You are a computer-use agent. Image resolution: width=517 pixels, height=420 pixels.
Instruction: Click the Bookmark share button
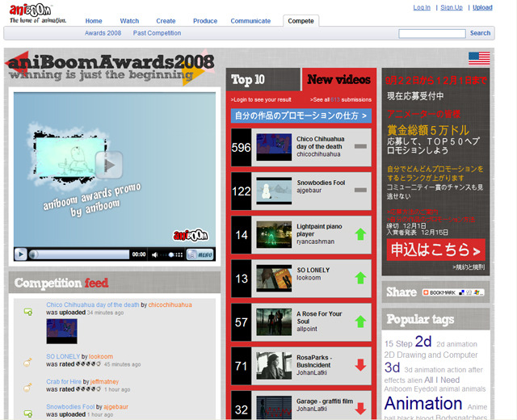click(453, 292)
